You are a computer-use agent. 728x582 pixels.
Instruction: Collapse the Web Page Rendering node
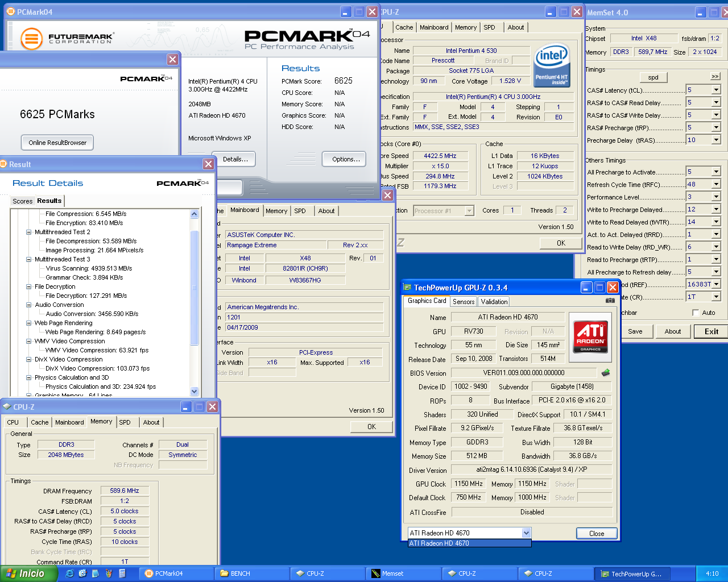(x=29, y=323)
